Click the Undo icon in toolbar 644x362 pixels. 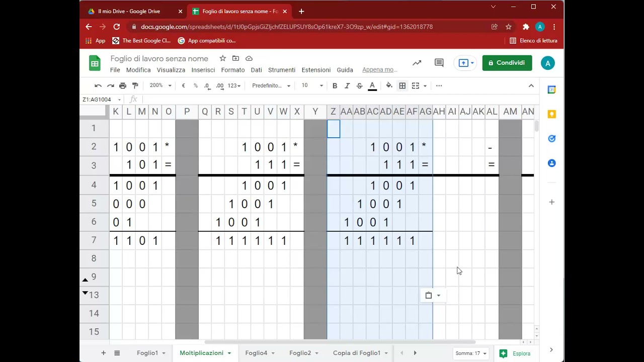(x=98, y=86)
